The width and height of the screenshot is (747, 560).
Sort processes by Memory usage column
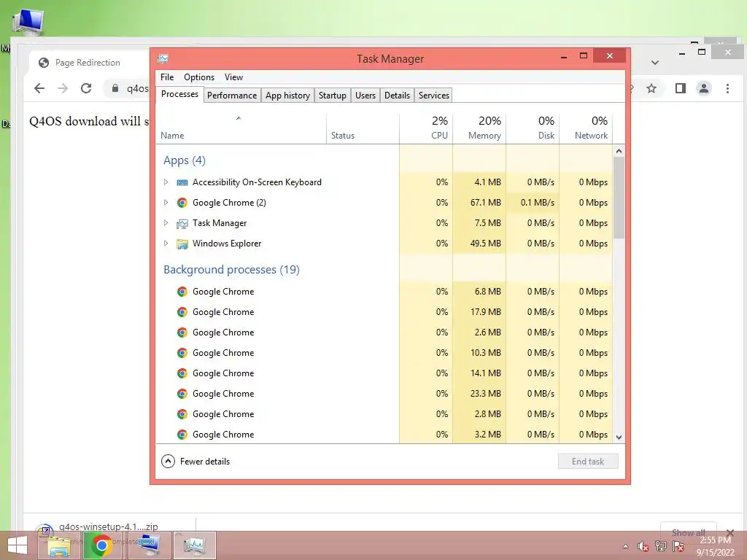pyautogui.click(x=479, y=128)
